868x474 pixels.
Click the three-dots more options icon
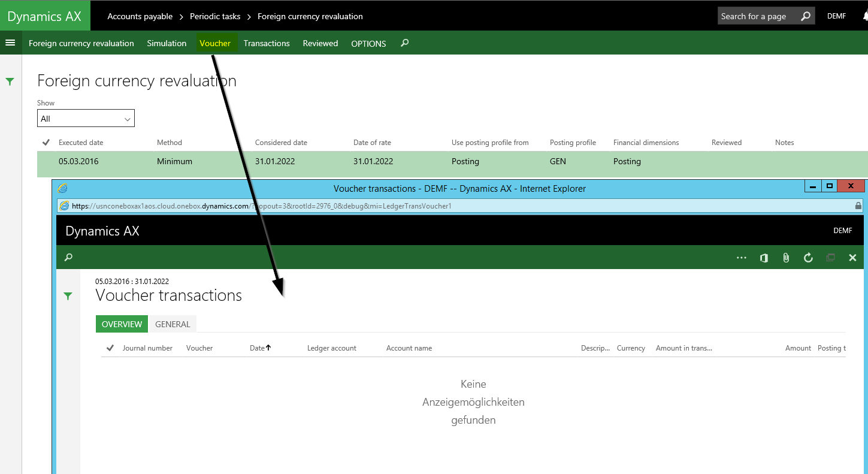pyautogui.click(x=742, y=258)
